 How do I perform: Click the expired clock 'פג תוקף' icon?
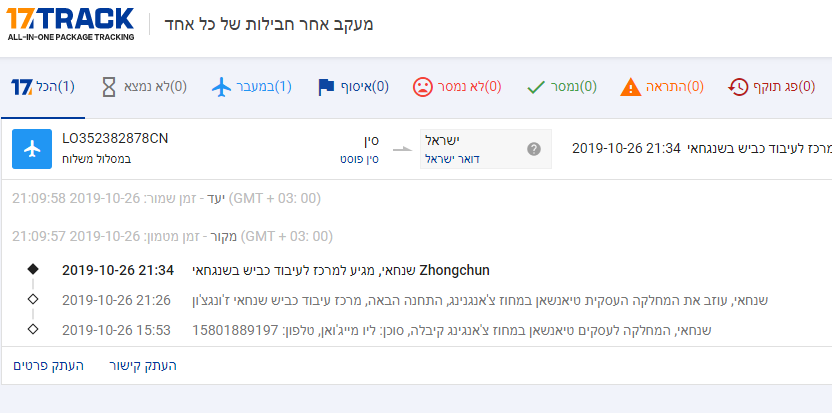739,87
